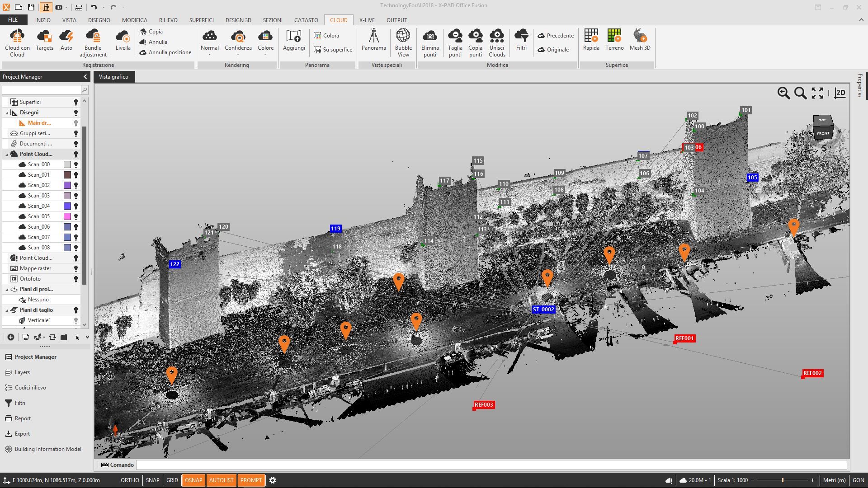Toggle AUTOLIST in status bar

tap(221, 480)
